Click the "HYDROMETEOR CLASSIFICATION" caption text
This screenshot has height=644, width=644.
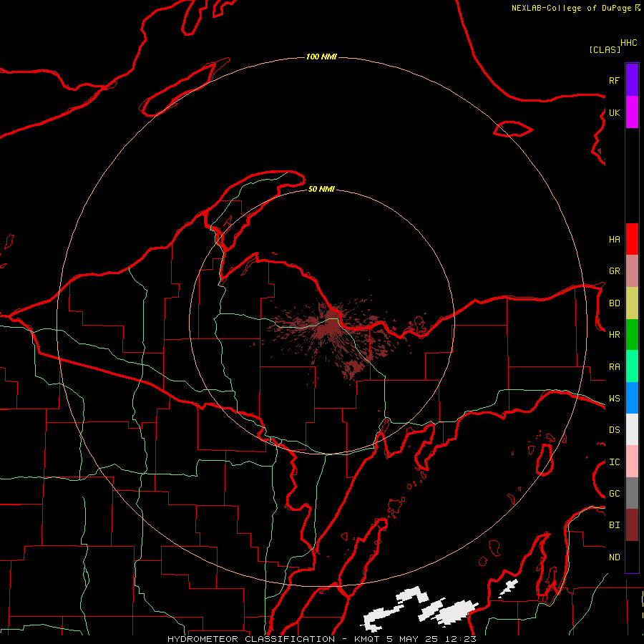point(251,639)
